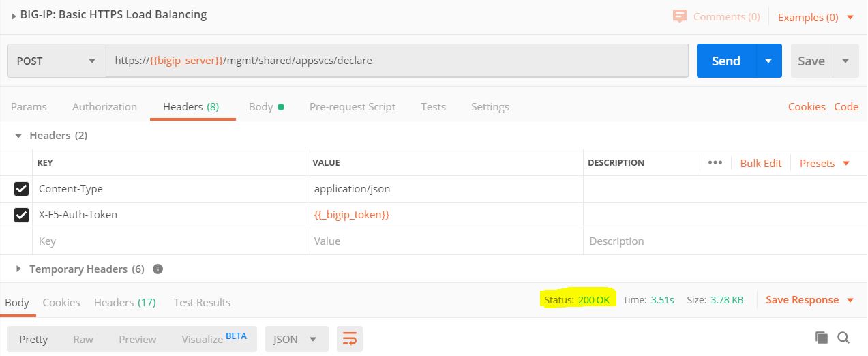This screenshot has height=356, width=868.
Task: Open the request Cookies link
Action: (807, 106)
